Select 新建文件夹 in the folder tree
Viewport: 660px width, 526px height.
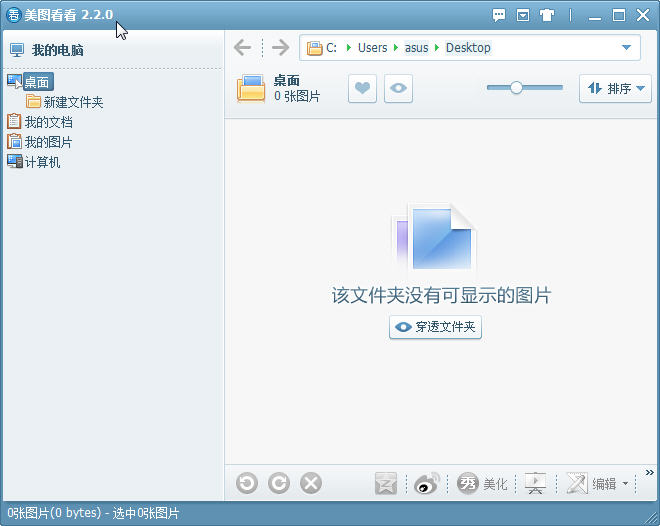(73, 102)
